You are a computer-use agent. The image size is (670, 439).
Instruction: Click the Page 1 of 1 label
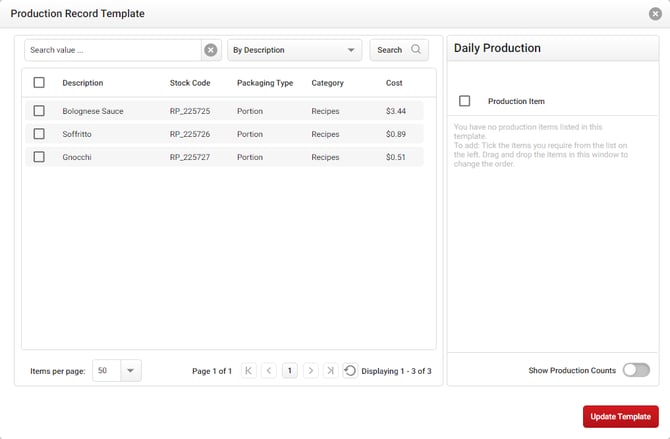point(212,371)
